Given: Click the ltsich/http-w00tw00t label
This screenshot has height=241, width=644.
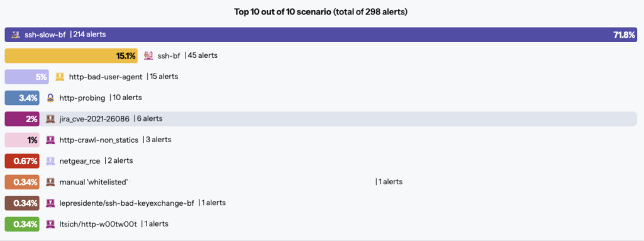Looking at the screenshot, I should [x=97, y=224].
